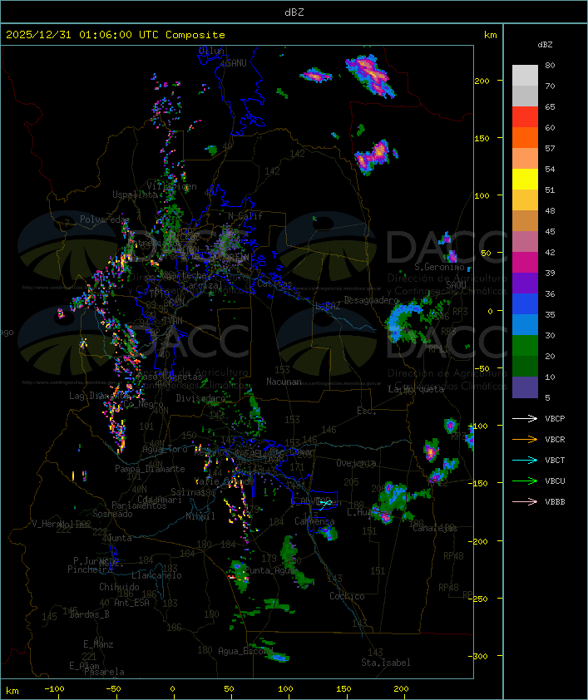Click the Carmensa place label
The height and width of the screenshot is (700, 588).
314,521
